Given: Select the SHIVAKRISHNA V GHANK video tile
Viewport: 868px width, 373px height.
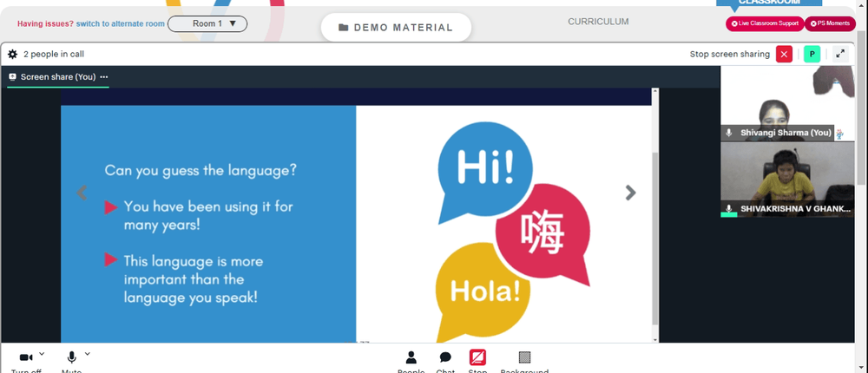Looking at the screenshot, I should tap(787, 180).
